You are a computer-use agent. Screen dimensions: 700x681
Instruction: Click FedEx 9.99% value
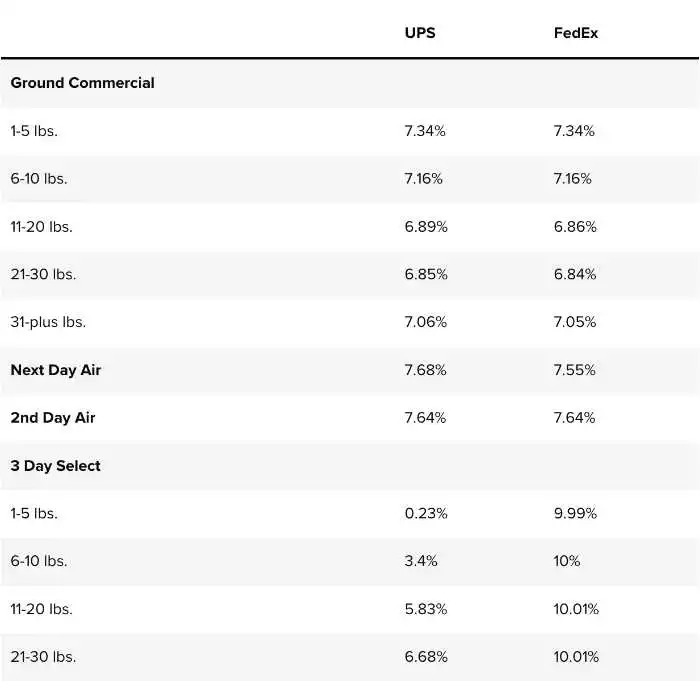tap(575, 513)
